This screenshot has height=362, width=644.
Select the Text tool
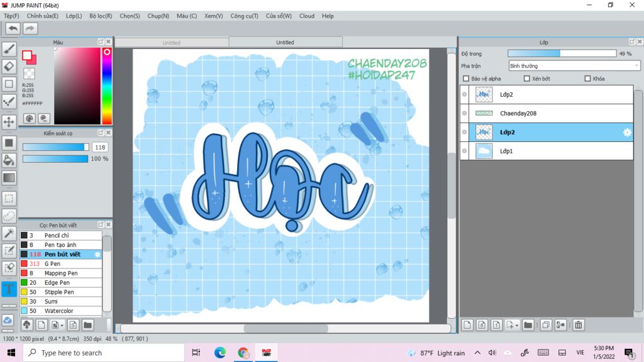tap(9, 289)
